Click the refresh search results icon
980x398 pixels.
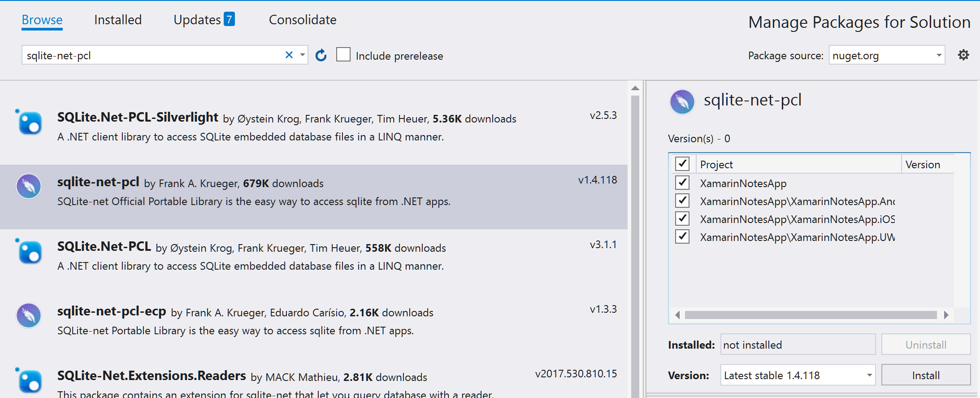point(321,55)
